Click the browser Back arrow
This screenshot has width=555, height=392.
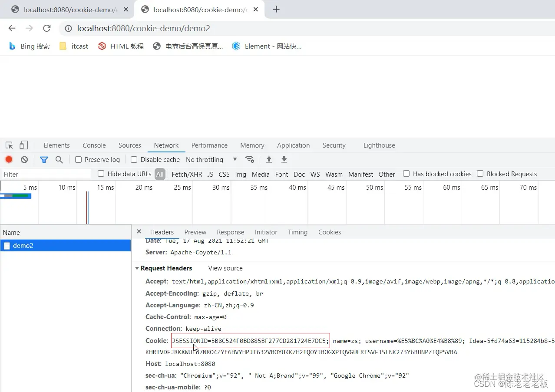12,28
